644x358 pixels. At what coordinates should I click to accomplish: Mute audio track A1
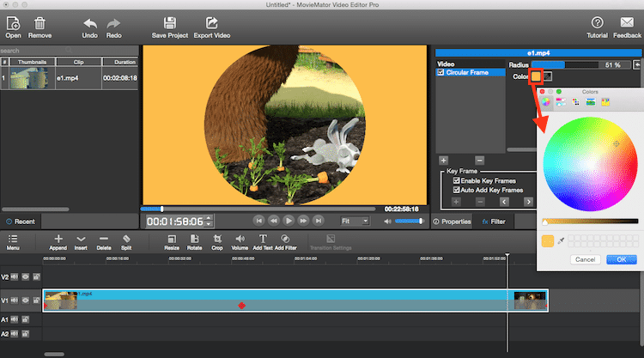(15, 319)
